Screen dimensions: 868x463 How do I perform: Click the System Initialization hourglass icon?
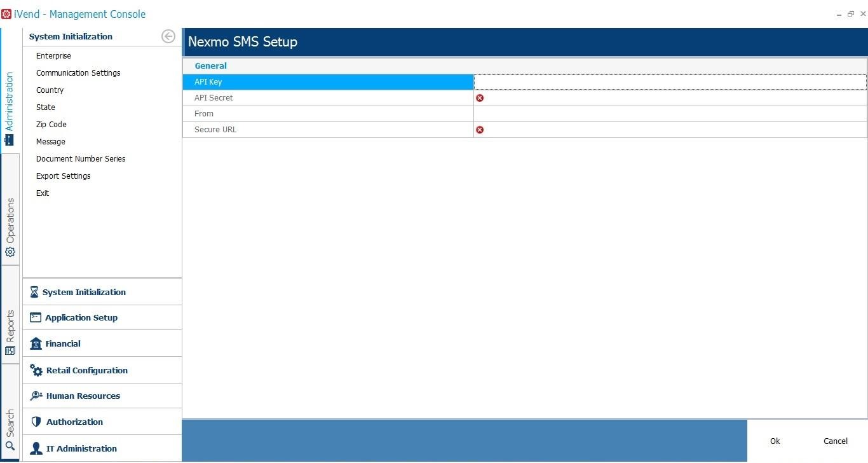34,292
